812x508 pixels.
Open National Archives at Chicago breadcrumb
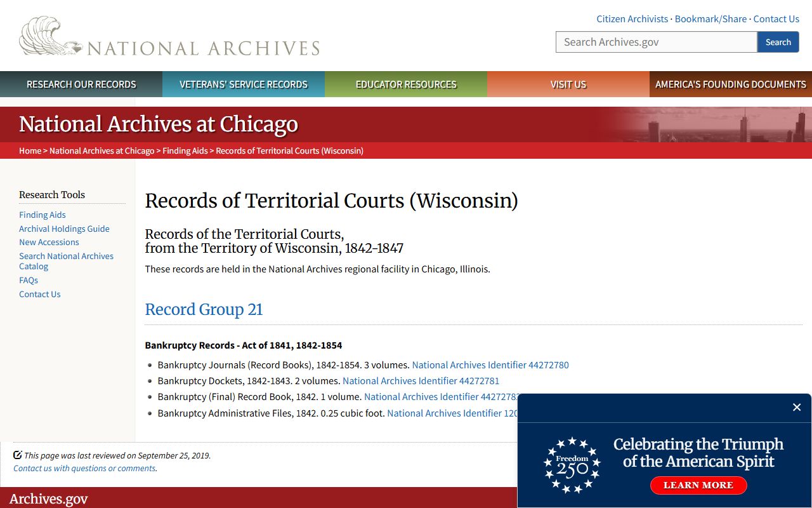pyautogui.click(x=101, y=150)
